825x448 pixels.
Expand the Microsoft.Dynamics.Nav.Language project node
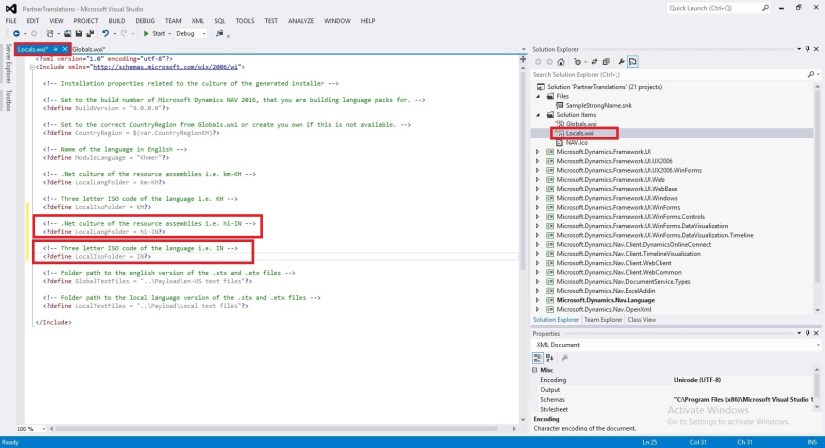[537, 299]
